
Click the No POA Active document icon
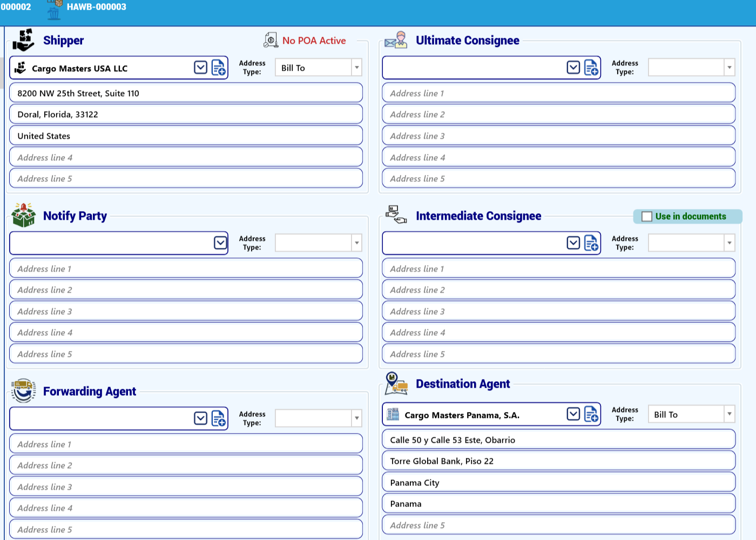pyautogui.click(x=271, y=40)
